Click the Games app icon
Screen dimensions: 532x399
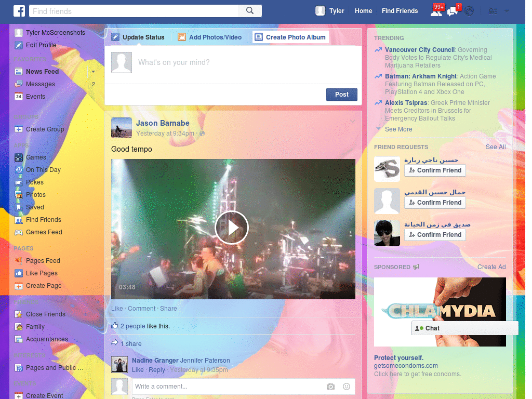pos(19,157)
